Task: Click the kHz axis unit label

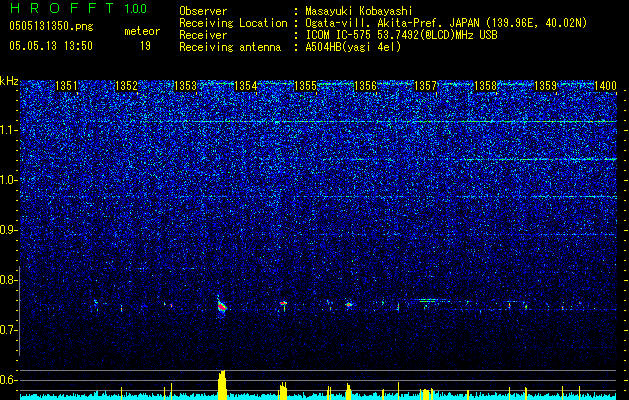Action: pos(9,81)
